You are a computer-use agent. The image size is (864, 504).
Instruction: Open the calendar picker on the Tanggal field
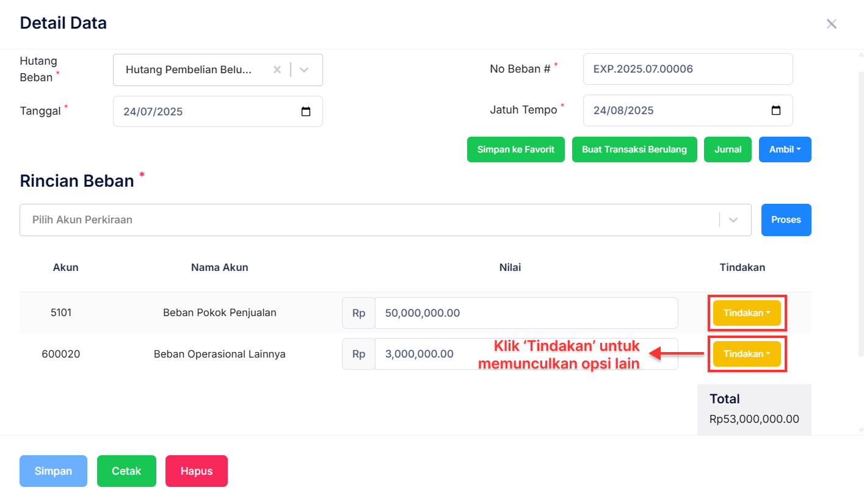306,111
